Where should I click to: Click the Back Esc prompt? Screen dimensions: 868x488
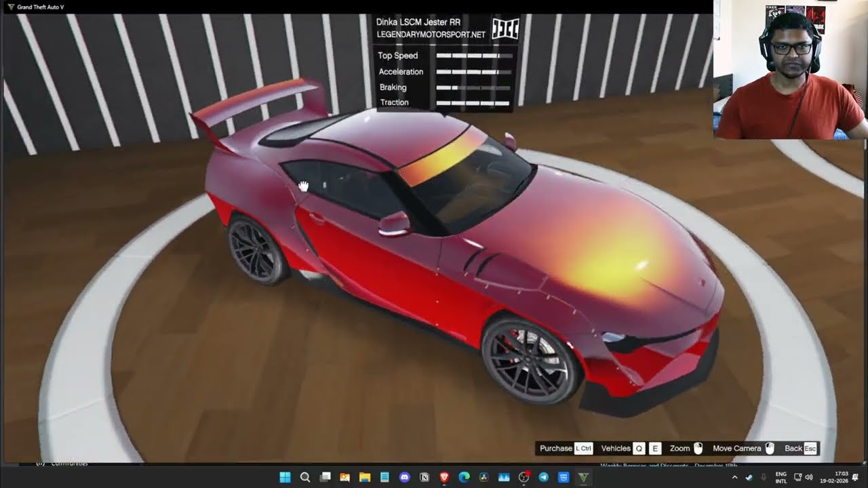800,448
